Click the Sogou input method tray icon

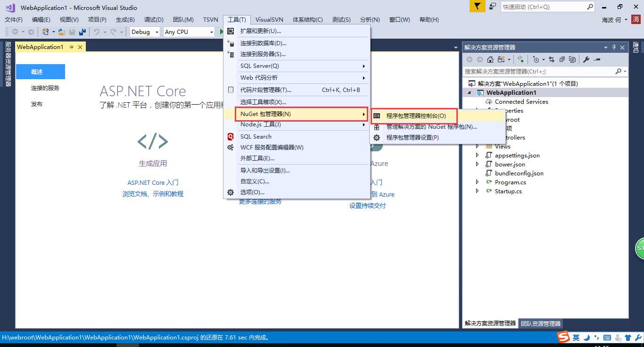564,338
